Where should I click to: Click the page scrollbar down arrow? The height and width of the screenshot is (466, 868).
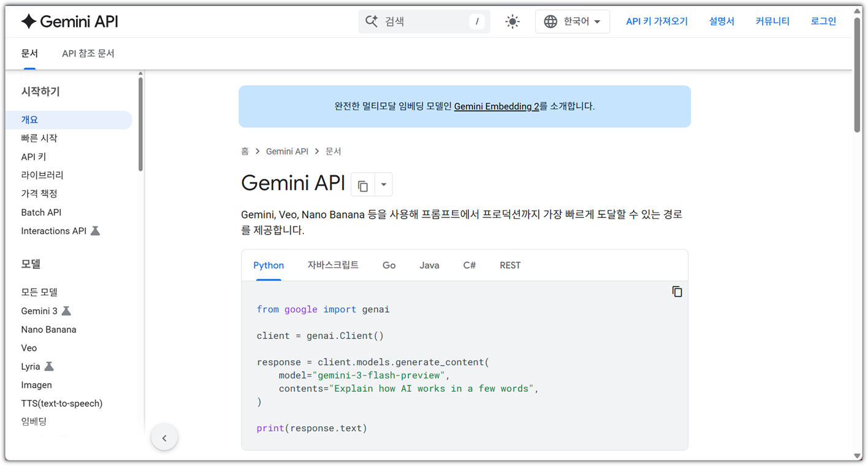(857, 456)
